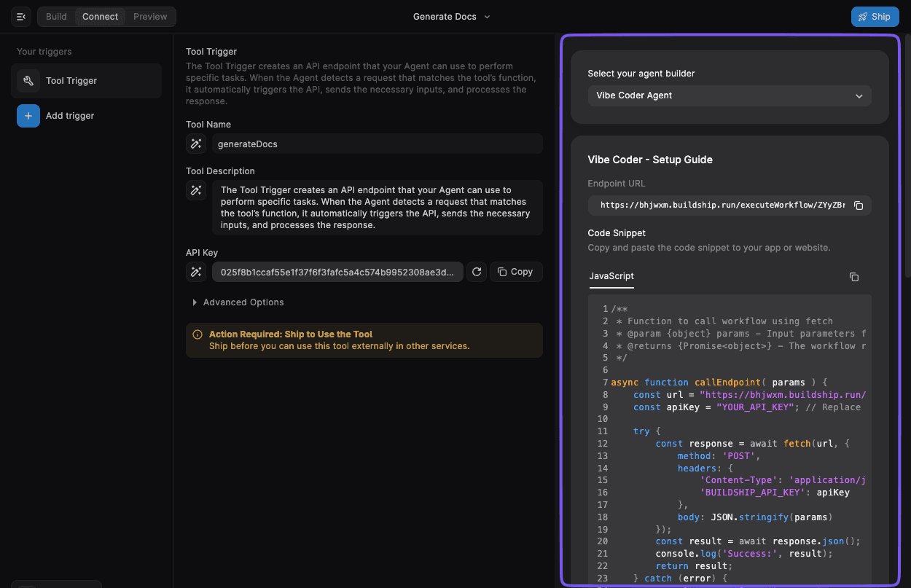Click the Add trigger plus icon
The height and width of the screenshot is (588, 911).
click(28, 116)
